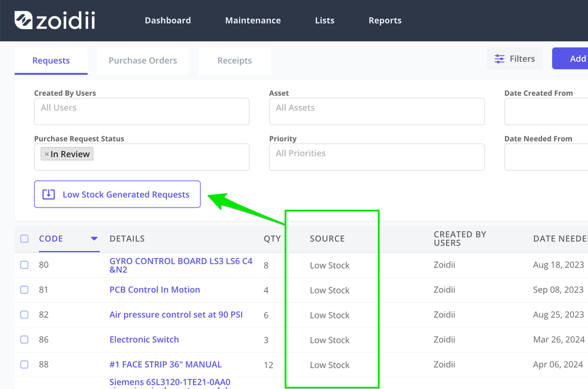Click the Aug 25, 2023 date cell
Image resolution: width=588 pixels, height=389 pixels.
[x=559, y=315]
